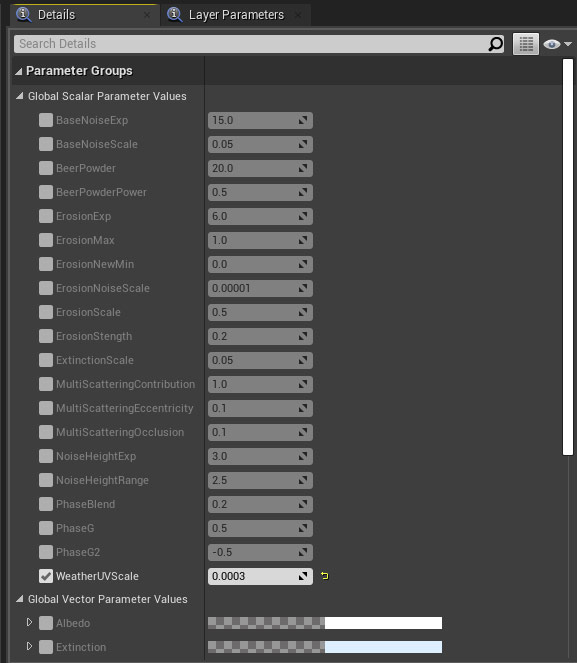
Task: Disable the WeatherUVScale override checkbox
Action: click(46, 576)
